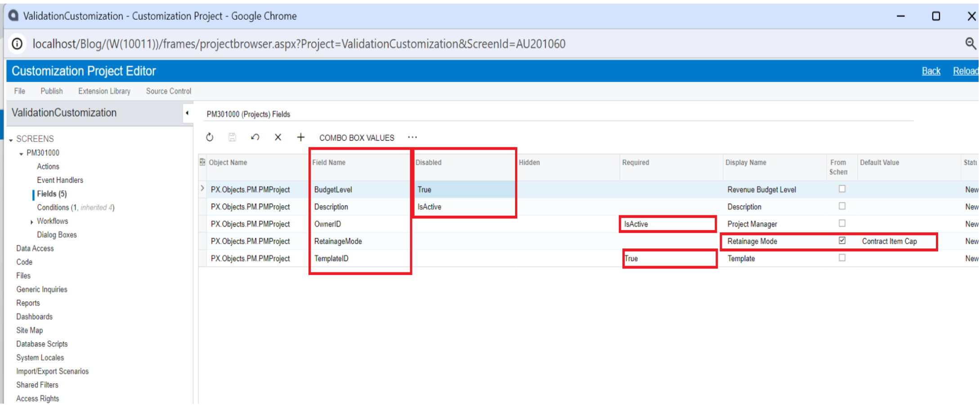Screen dimensions: 980x405
Task: Toggle From Schema checkbox for BudgetLevel row
Action: 842,189
